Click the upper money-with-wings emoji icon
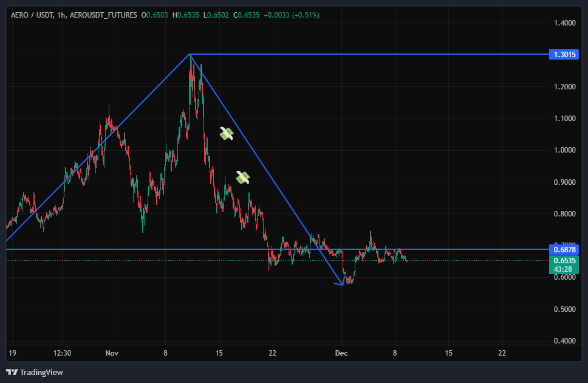 pos(227,134)
